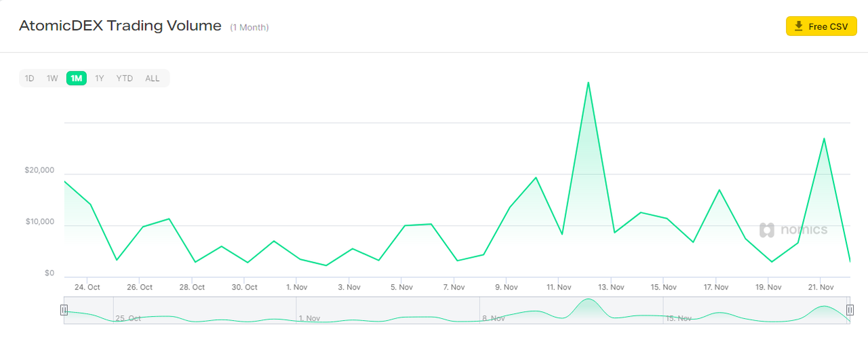This screenshot has height=352, width=868.
Task: Click the 19. Nov x-axis label
Action: 768,287
